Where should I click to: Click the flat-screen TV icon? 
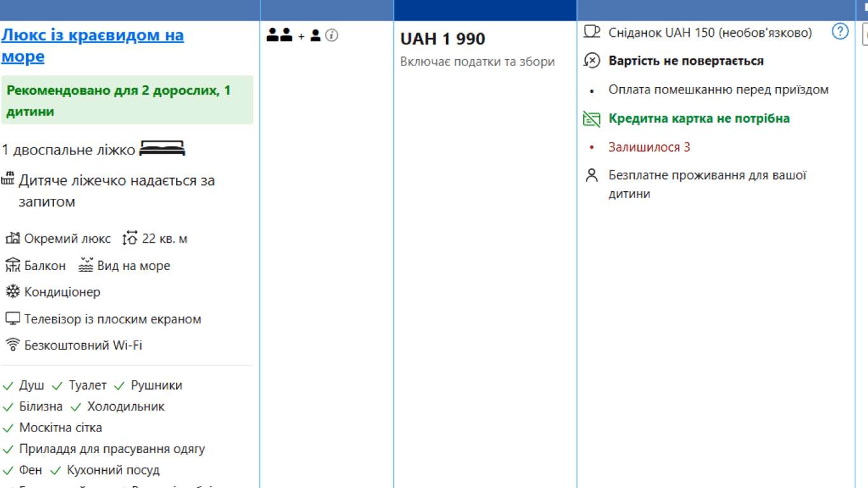[x=13, y=319]
